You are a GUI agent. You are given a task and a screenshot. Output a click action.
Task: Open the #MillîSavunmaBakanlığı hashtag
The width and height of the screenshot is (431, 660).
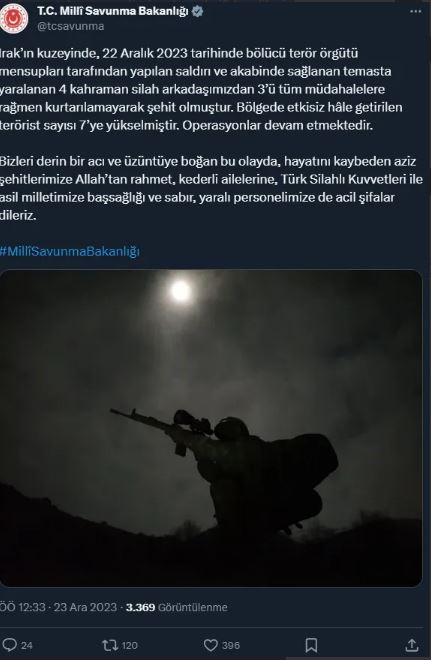[69, 251]
